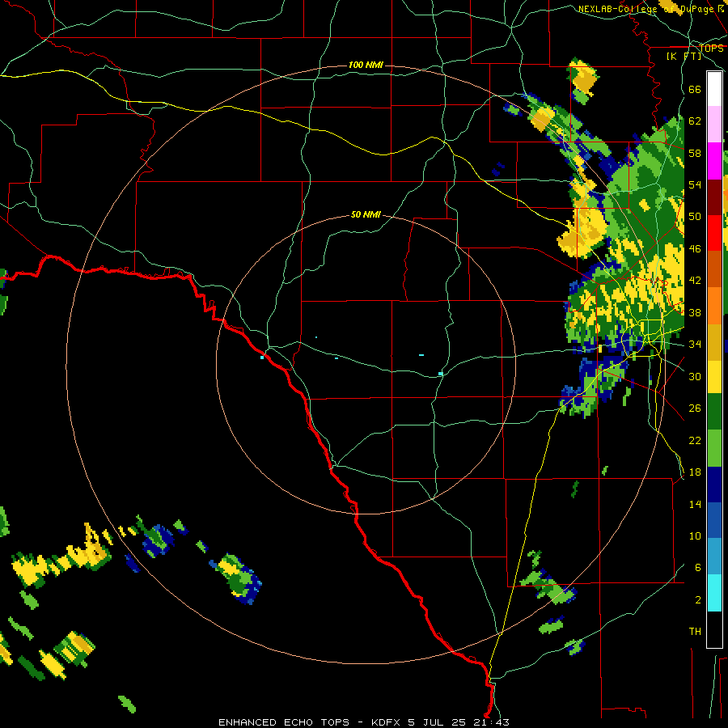Viewport: 728px width, 728px height.
Task: Select the bright orange legend swatch
Action: coord(714,306)
